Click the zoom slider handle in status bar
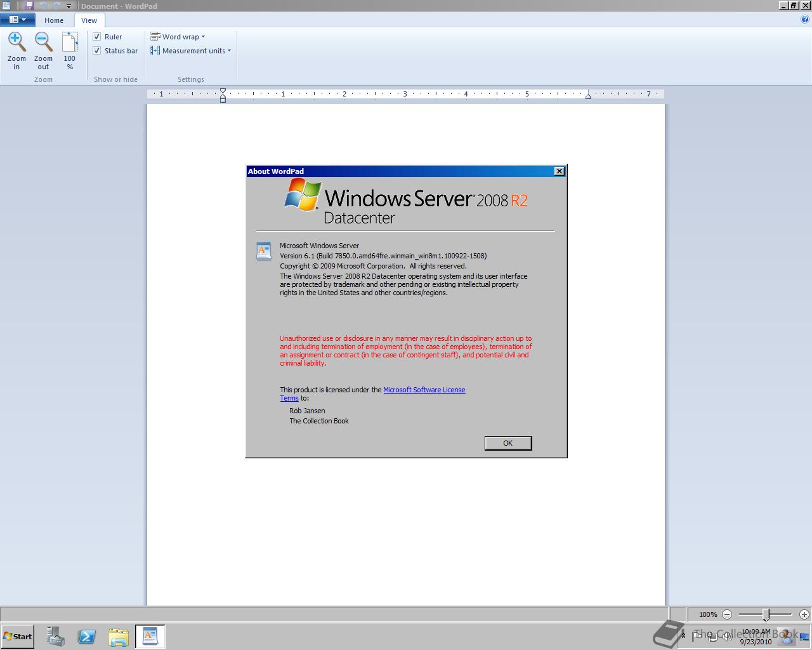The width and height of the screenshot is (812, 650). pos(766,614)
